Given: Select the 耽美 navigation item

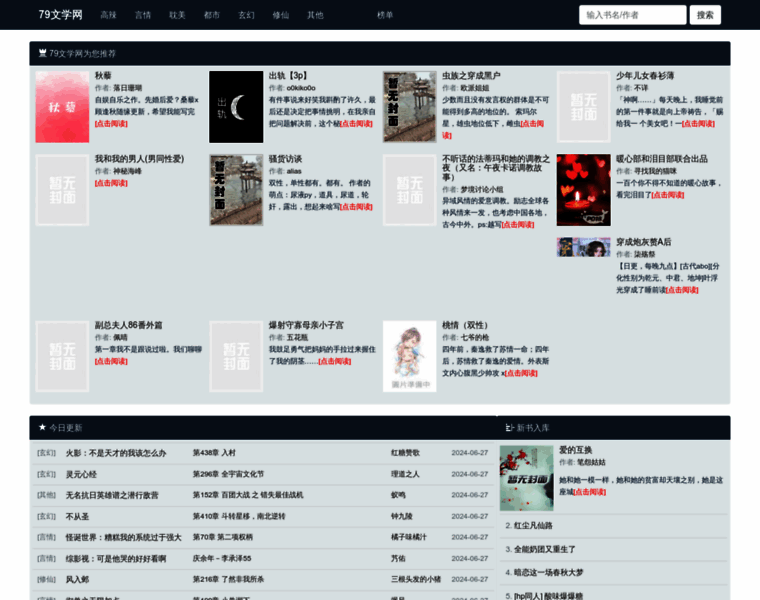Looking at the screenshot, I should (177, 15).
